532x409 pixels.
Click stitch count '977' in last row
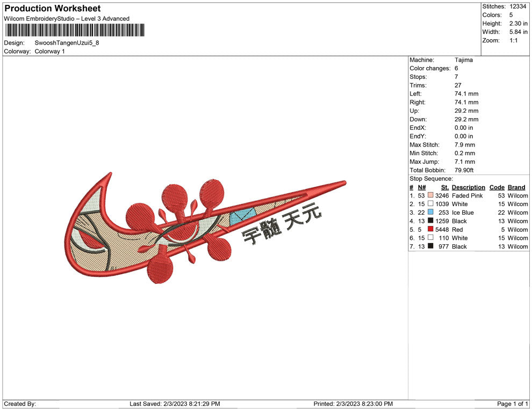click(x=444, y=246)
